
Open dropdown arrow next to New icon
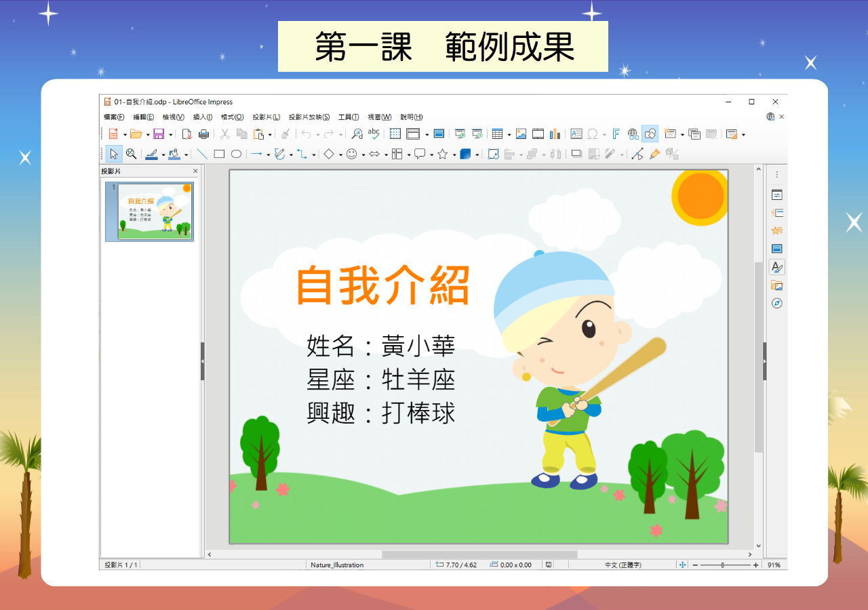(125, 135)
